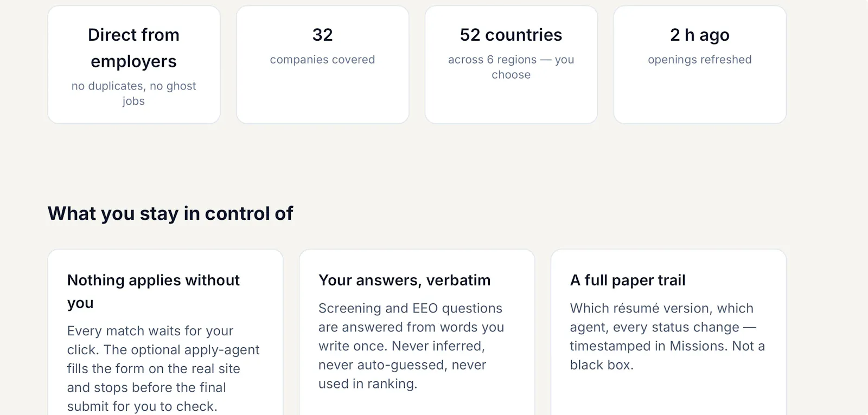Click 'Not a black box' text
Screen dimensions: 868x415
click(x=667, y=355)
